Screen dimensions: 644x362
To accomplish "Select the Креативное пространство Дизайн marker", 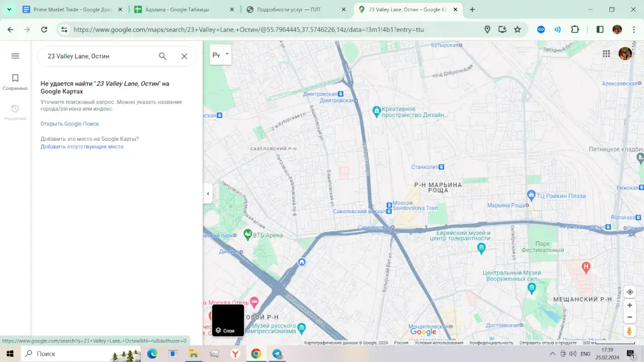I will click(x=376, y=111).
